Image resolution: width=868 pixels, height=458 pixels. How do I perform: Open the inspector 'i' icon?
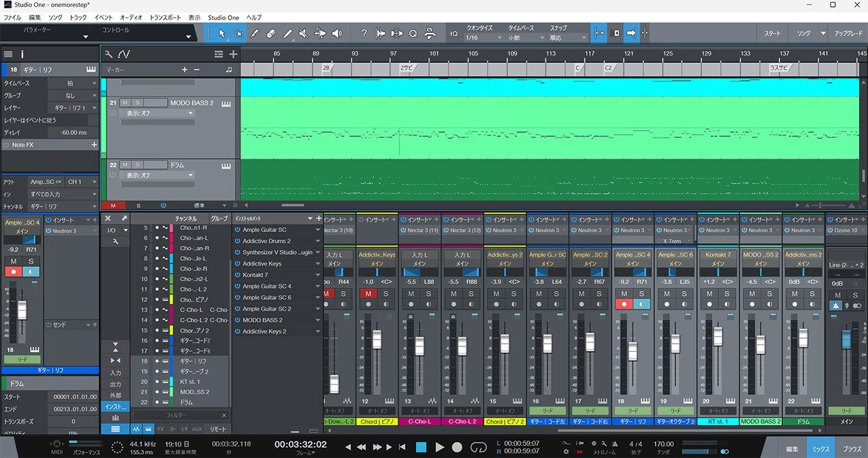click(x=22, y=53)
